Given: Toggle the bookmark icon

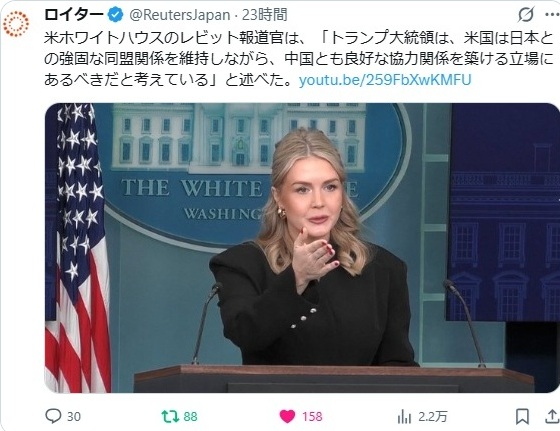Looking at the screenshot, I should (522, 416).
